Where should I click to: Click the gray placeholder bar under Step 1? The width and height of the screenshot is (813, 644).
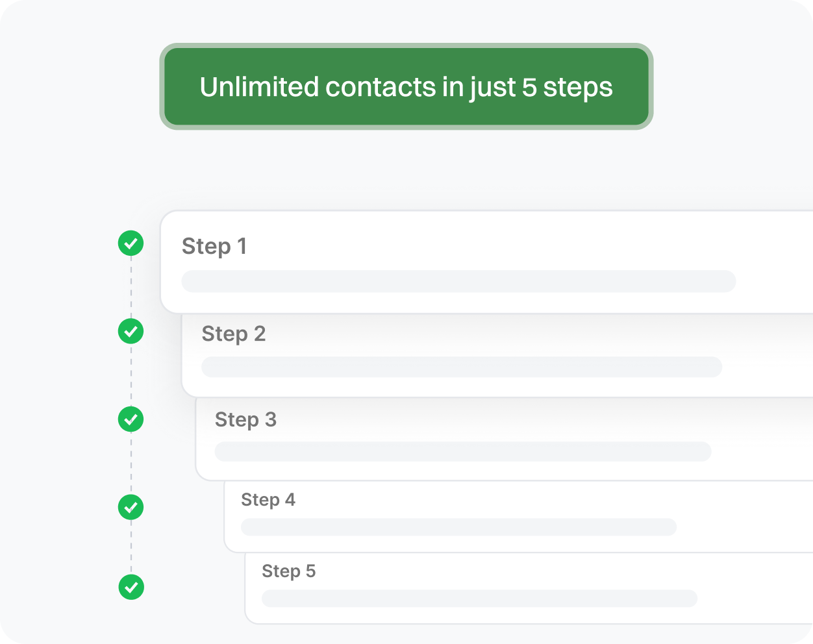pos(458,282)
